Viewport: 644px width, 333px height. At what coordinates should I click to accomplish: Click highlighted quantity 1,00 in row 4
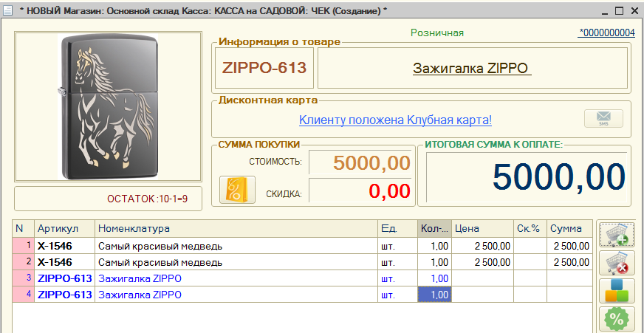pos(435,295)
